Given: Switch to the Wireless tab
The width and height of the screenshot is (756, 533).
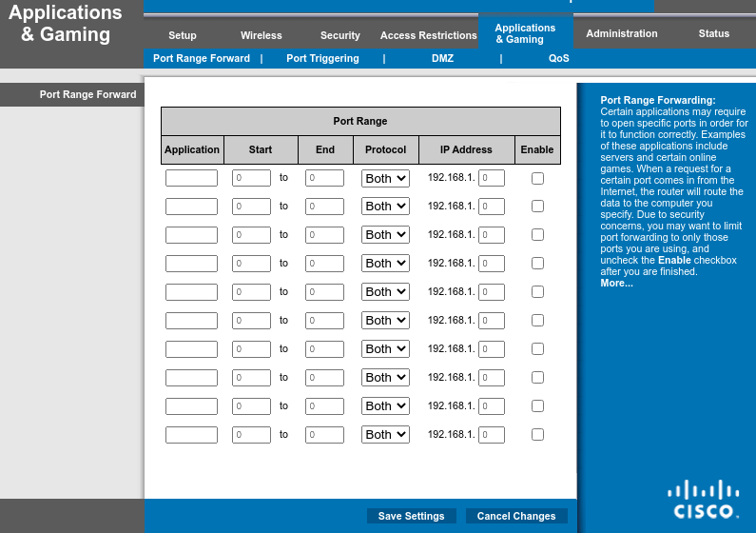Looking at the screenshot, I should [261, 35].
